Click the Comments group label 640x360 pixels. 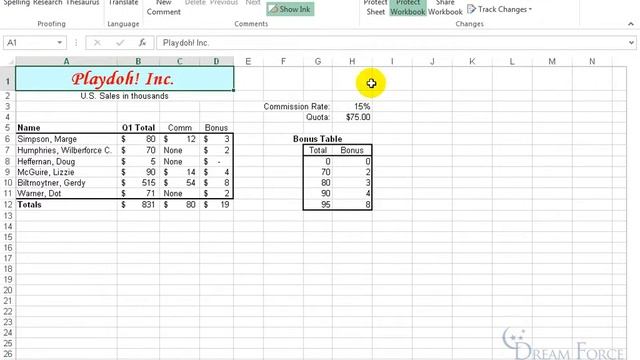(251, 24)
